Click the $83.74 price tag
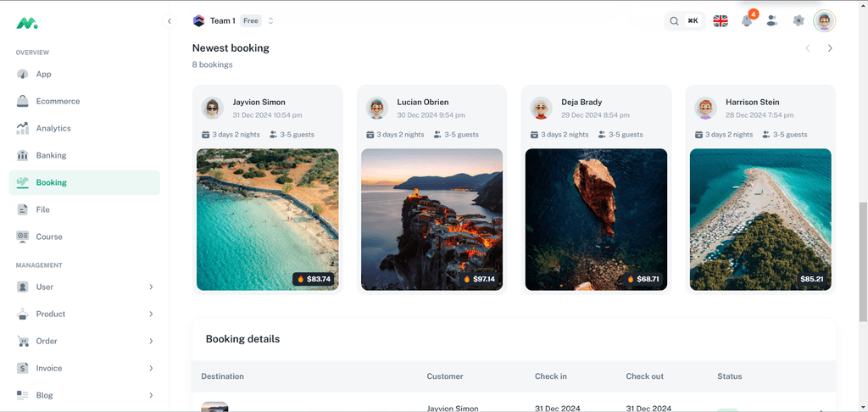The image size is (868, 412). pos(314,279)
